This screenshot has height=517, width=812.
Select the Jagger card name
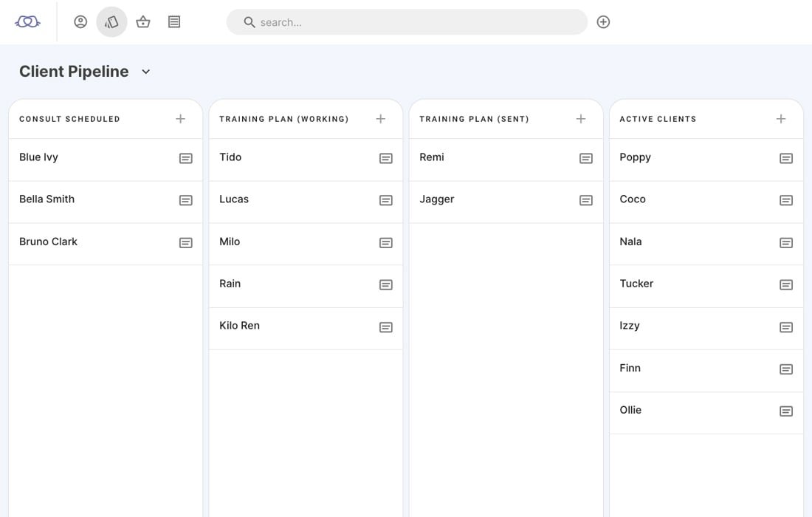(437, 199)
